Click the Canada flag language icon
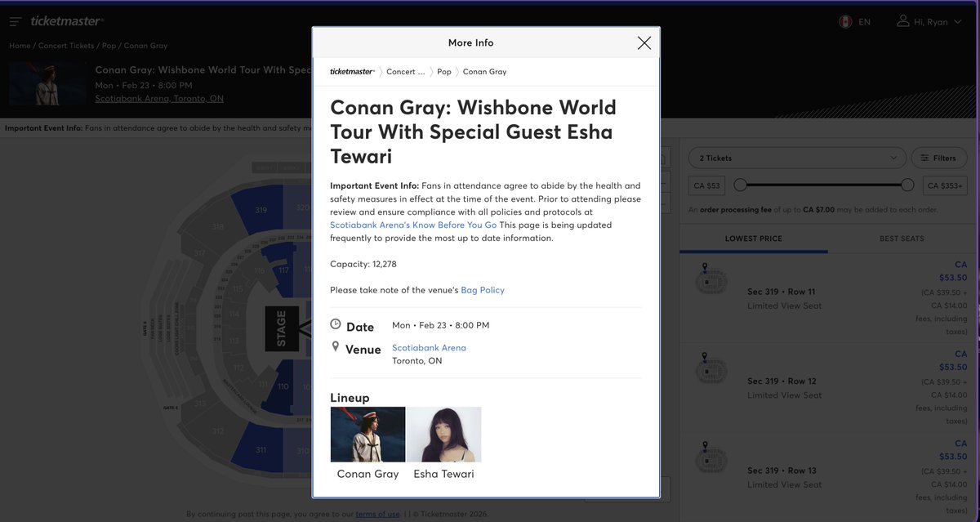980x522 pixels. (x=846, y=22)
